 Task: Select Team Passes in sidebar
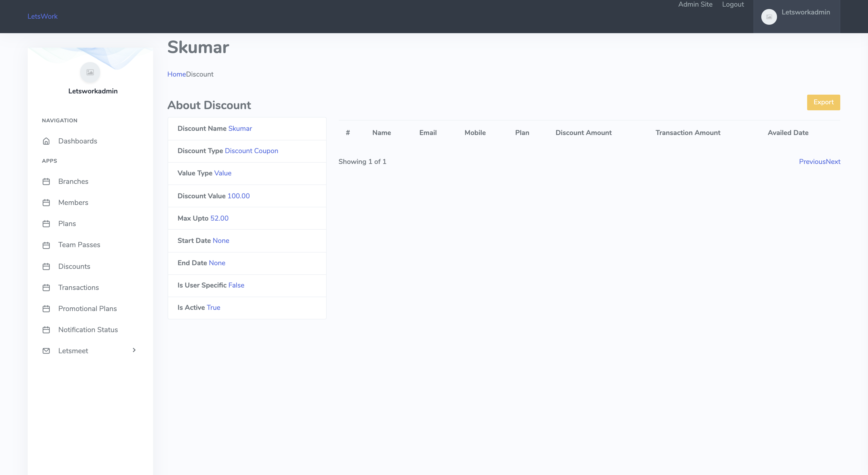coord(79,245)
